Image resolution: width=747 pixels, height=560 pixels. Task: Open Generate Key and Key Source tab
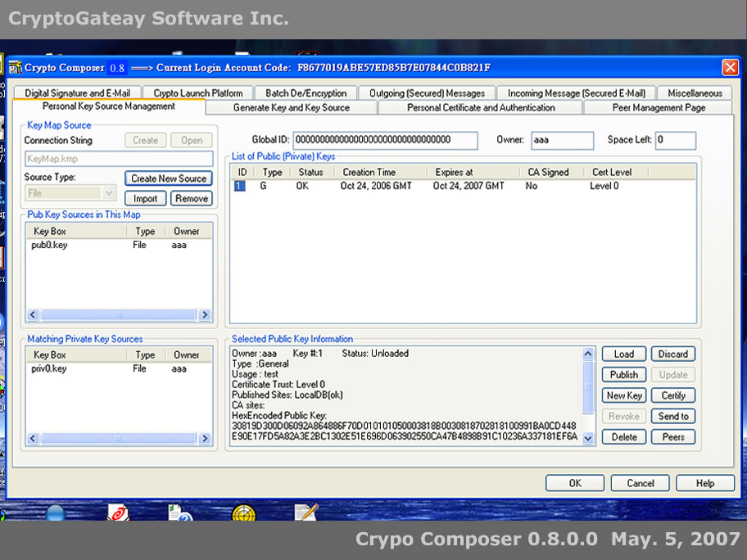[x=291, y=107]
